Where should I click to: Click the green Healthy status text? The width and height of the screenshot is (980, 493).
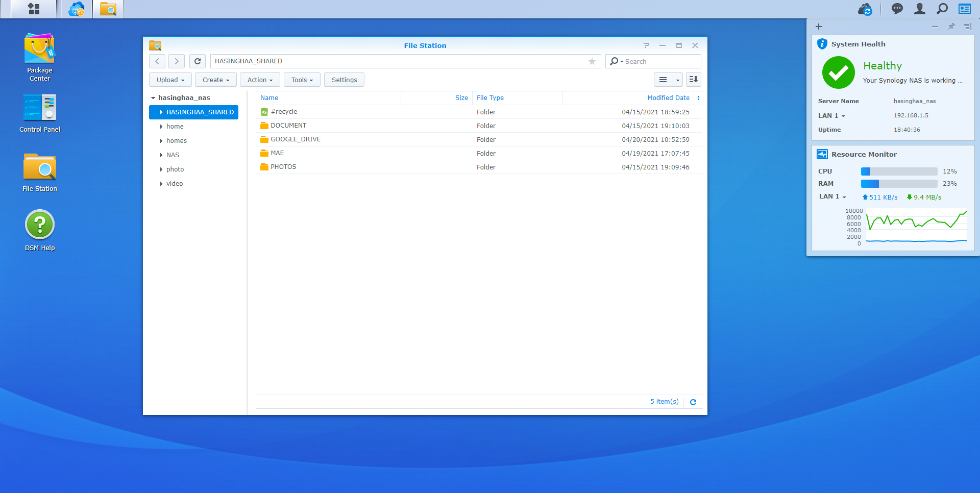(x=883, y=66)
